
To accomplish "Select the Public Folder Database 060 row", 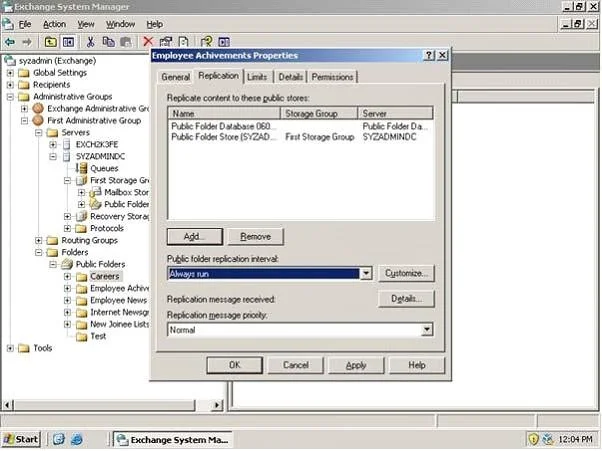I will [299, 126].
